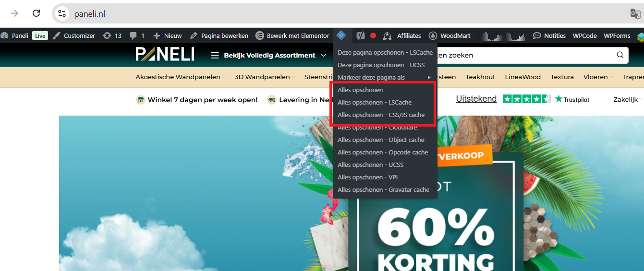Click the stats bar graph in admin bar
The width and height of the screenshot is (644, 271).
502,36
